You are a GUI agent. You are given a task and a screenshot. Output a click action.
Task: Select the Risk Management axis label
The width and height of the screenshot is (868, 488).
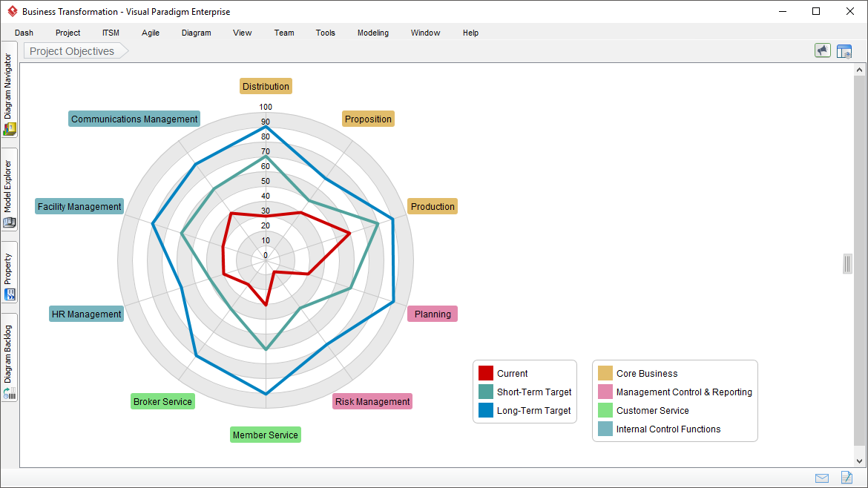point(372,402)
